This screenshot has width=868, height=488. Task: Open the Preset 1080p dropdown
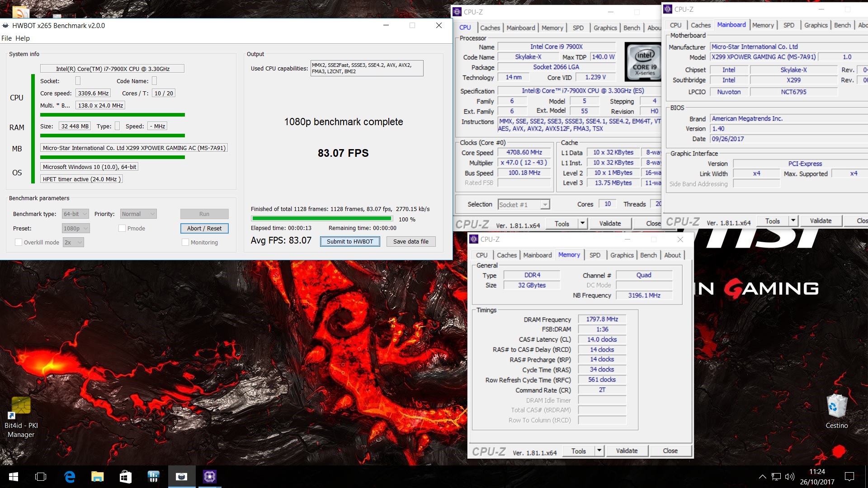(x=75, y=228)
